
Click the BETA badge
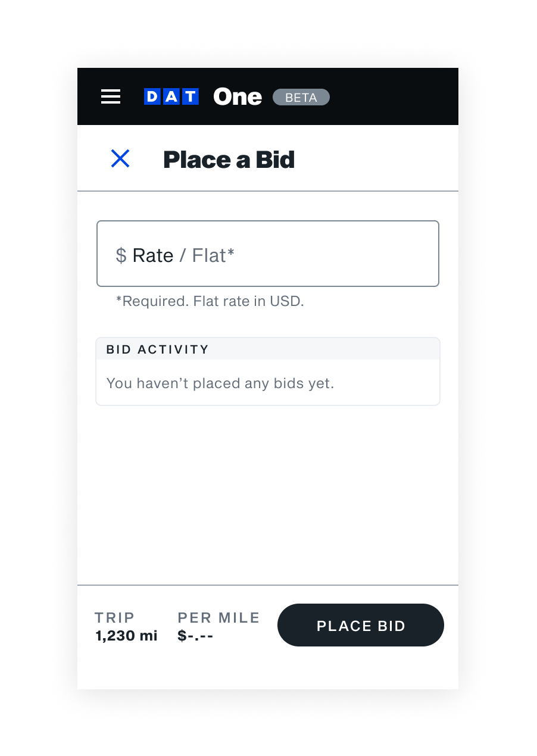(301, 98)
